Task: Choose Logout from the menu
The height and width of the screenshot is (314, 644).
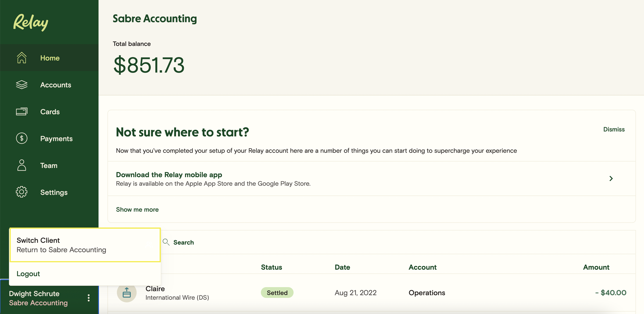Action: click(x=85, y=274)
